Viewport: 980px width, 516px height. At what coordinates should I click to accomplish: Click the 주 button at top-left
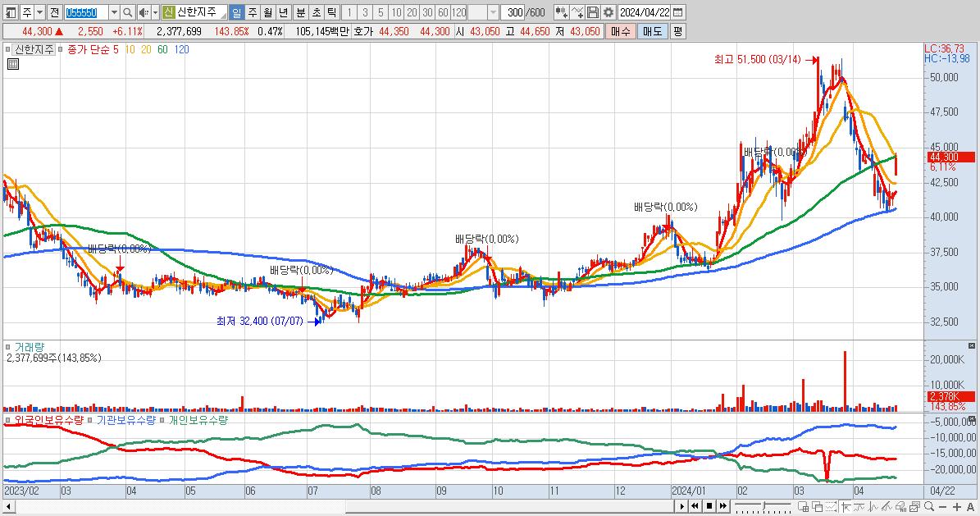click(x=27, y=11)
